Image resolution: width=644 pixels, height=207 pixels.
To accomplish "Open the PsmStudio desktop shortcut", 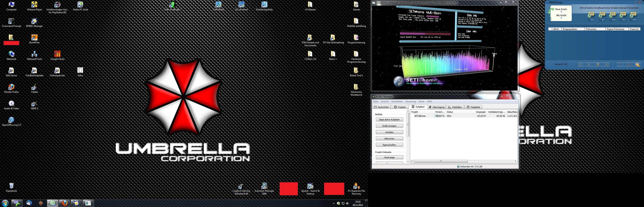I will [x=218, y=6].
